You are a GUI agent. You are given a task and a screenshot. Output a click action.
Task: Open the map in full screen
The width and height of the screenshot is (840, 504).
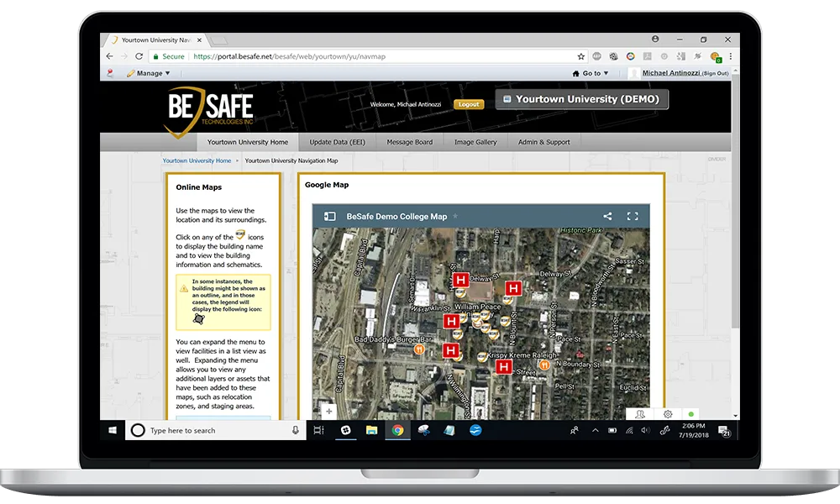[x=633, y=217]
